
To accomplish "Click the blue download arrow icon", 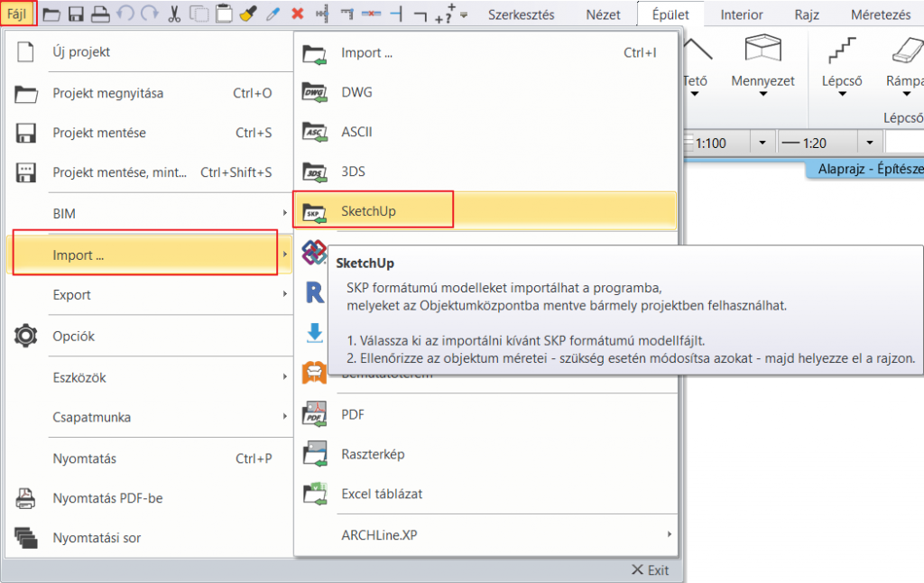I will click(315, 332).
